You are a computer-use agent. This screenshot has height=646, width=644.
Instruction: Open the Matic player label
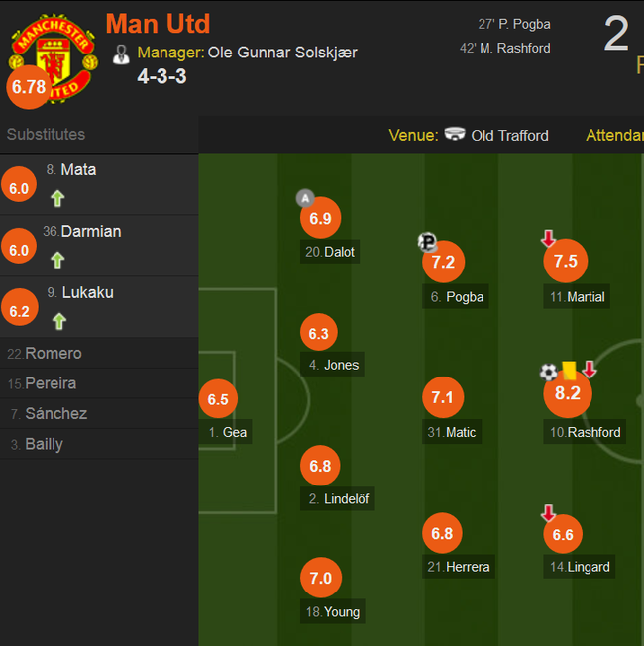(452, 432)
